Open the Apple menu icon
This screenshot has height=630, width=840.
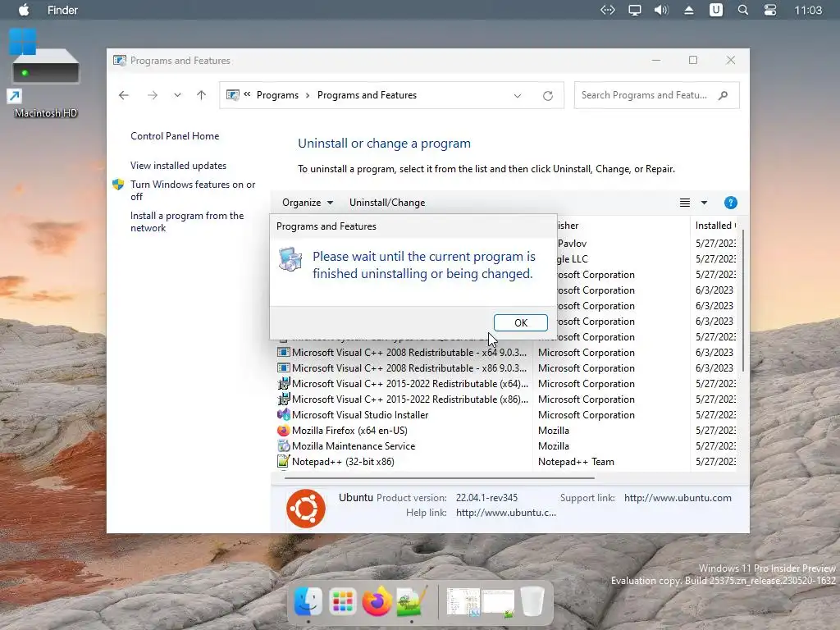24,10
